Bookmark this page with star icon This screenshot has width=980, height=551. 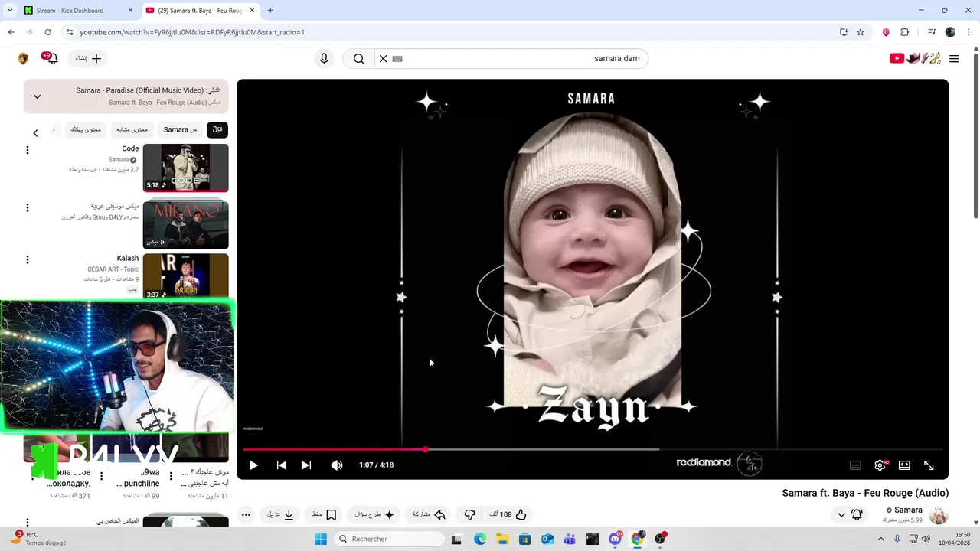click(861, 32)
